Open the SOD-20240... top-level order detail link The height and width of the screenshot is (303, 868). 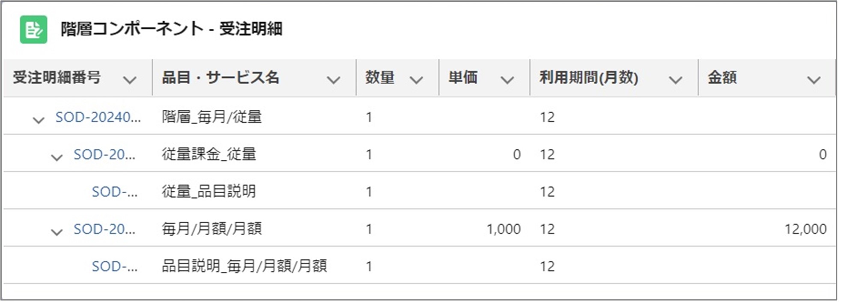click(98, 117)
